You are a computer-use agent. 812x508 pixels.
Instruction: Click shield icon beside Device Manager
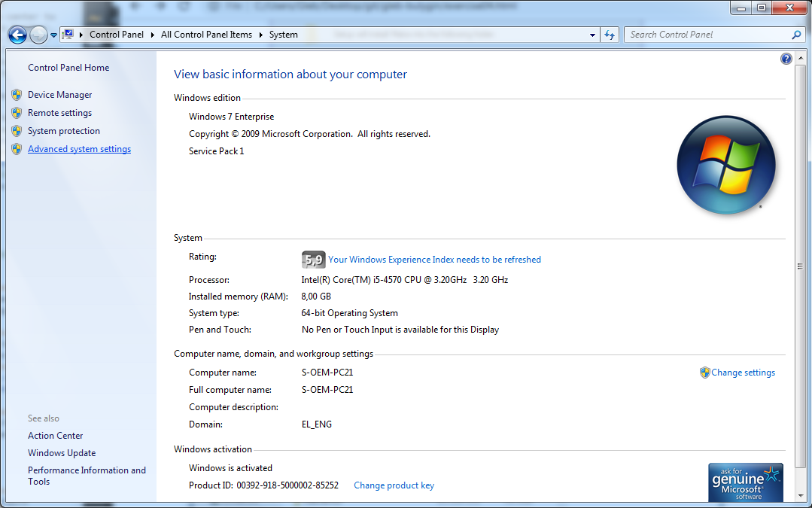[x=17, y=95]
